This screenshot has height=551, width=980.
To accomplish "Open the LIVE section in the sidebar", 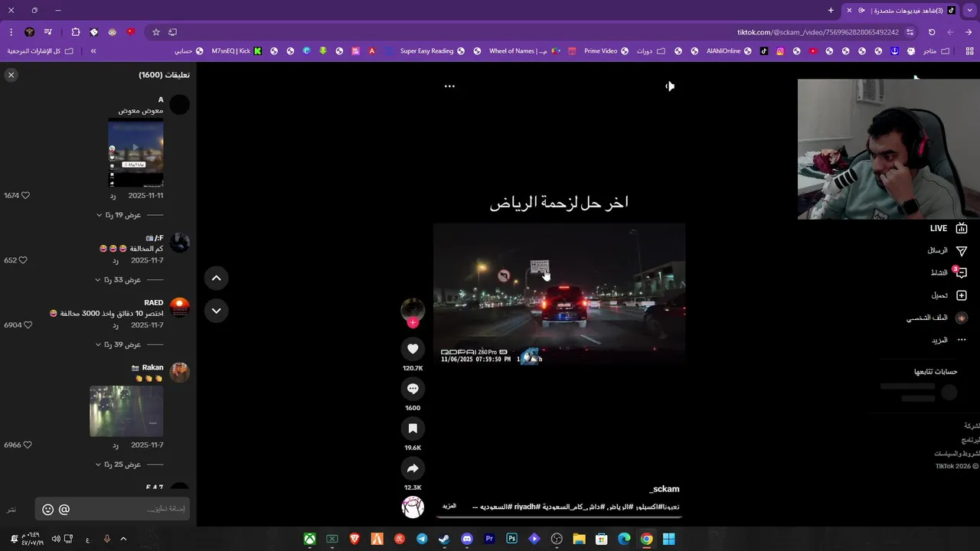I will 949,228.
